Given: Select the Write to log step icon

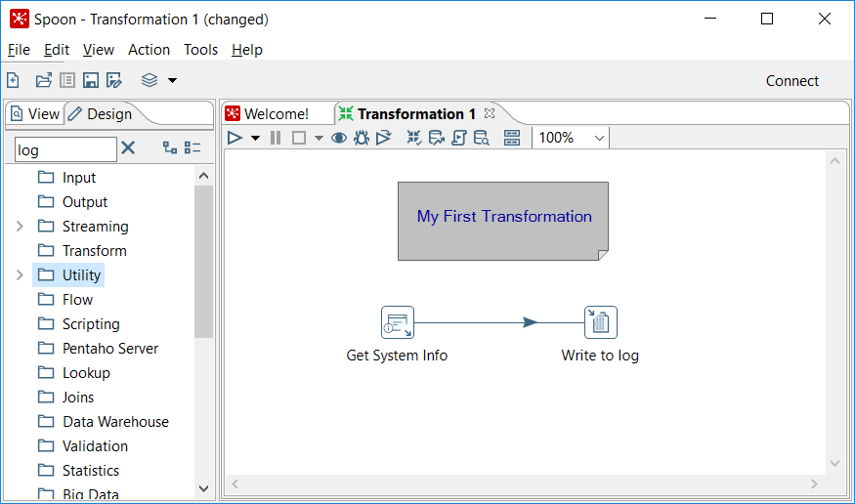Looking at the screenshot, I should (x=601, y=322).
